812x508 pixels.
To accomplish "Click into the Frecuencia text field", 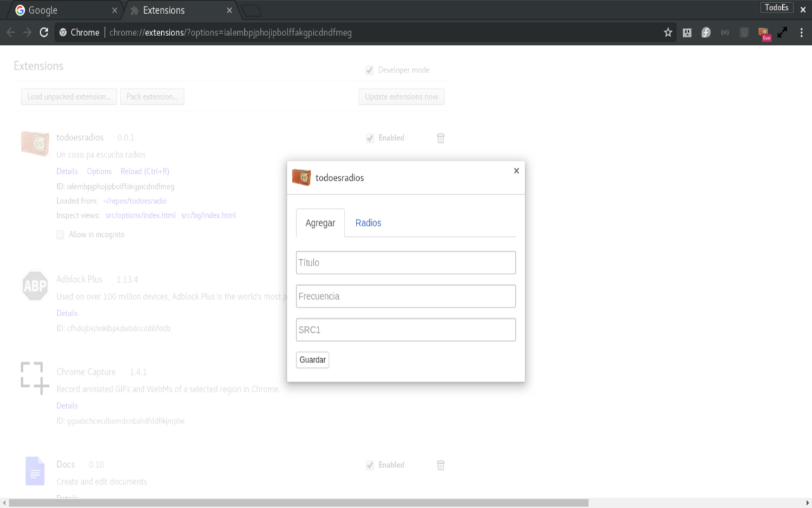I will (x=406, y=297).
